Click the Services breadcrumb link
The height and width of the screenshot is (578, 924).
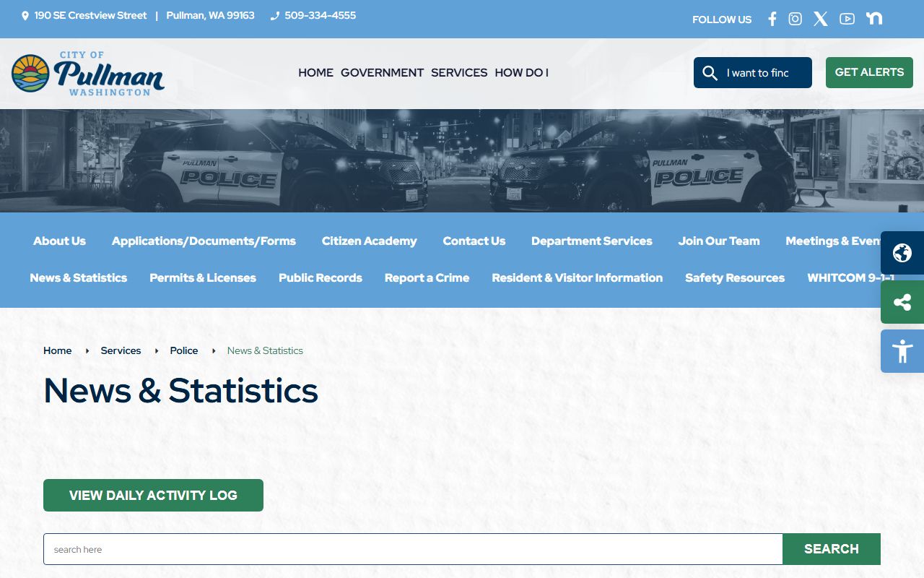(121, 350)
